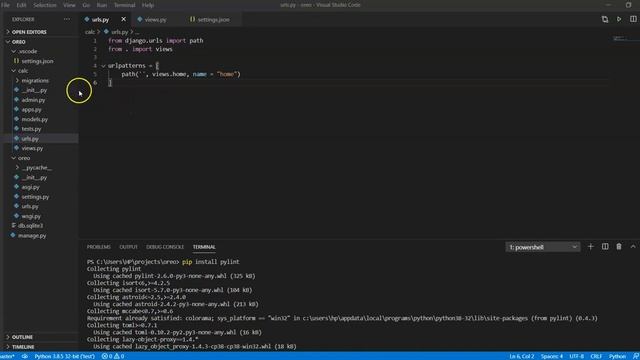Show the Output panel tab
This screenshot has width=640, height=360.
tap(128, 247)
